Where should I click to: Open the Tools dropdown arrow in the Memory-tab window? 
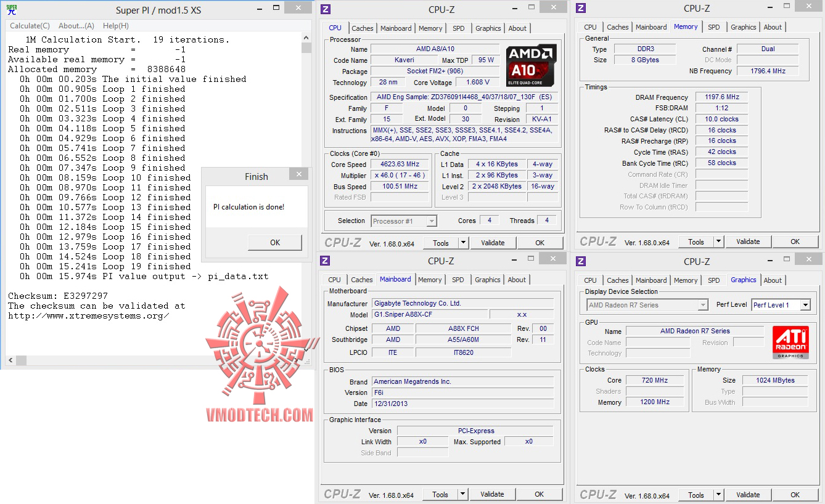click(719, 242)
